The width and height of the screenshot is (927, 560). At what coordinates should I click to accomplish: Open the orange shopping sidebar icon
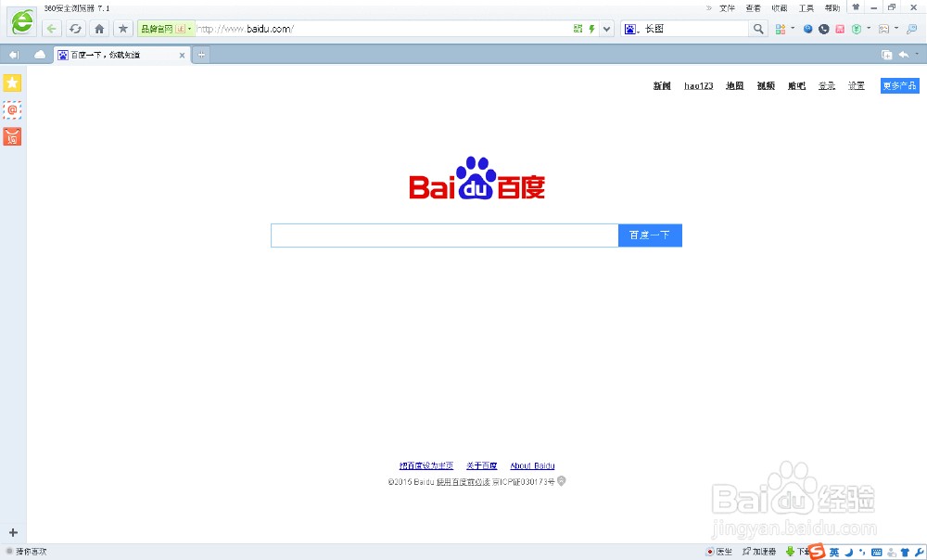coord(12,136)
